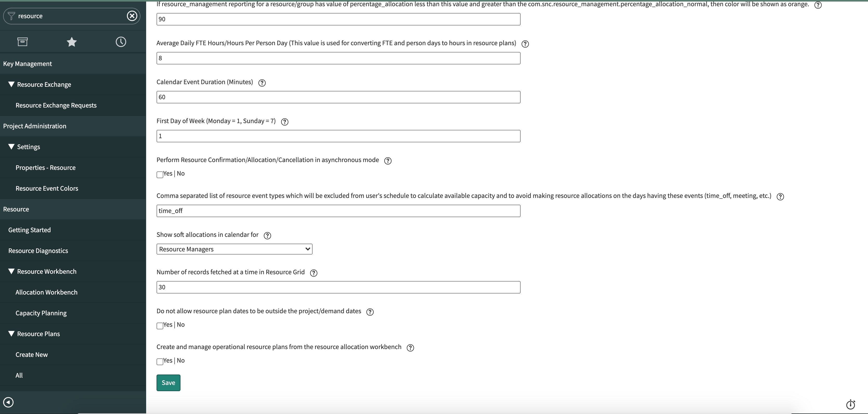Viewport: 868px width, 414px height.
Task: Show help for Average Daily FTE Hours
Action: coord(525,44)
